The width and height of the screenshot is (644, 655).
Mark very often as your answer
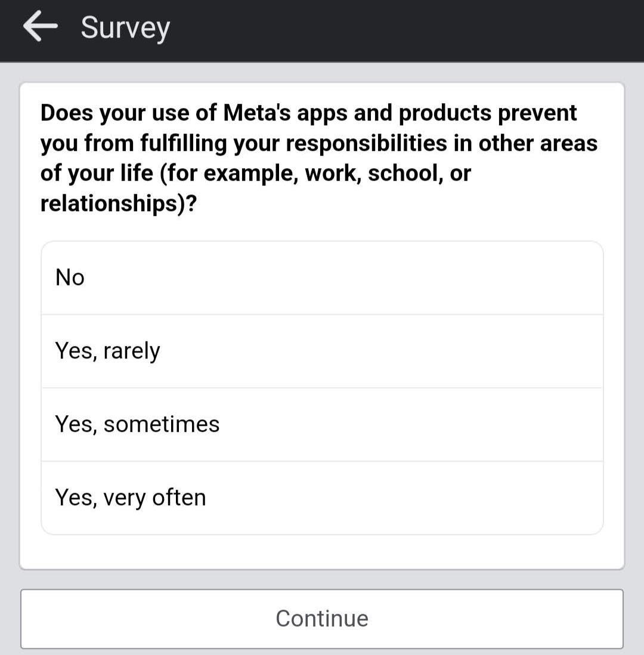[x=322, y=498]
